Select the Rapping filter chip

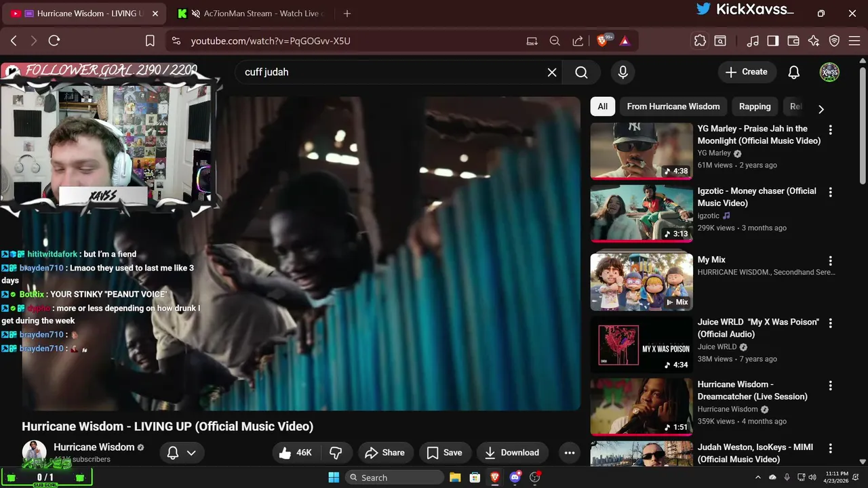pos(755,106)
